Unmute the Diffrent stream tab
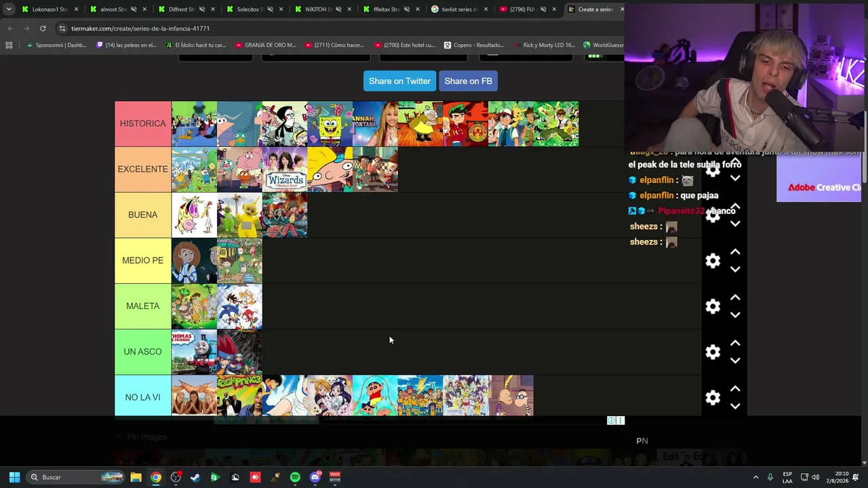Viewport: 868px width, 488px height. [201, 9]
